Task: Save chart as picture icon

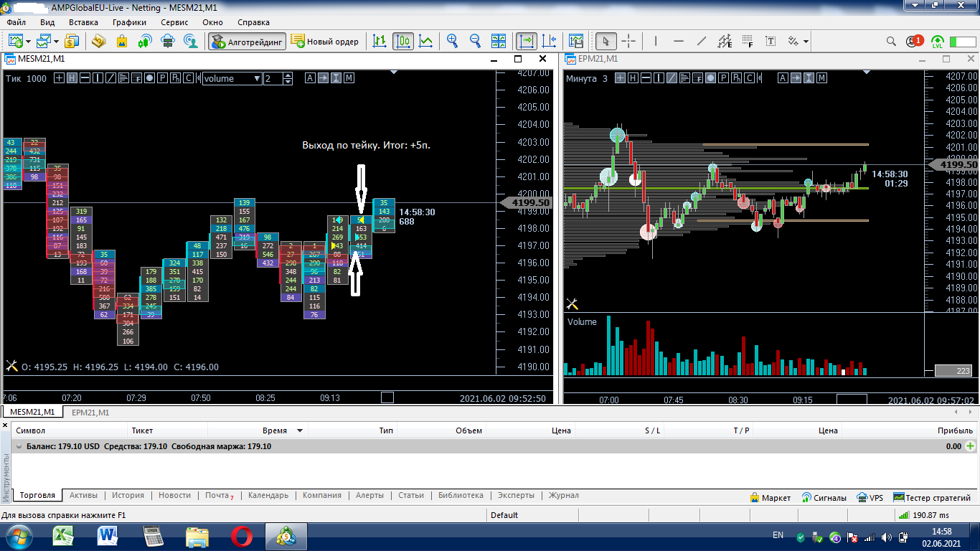Action: coord(576,41)
